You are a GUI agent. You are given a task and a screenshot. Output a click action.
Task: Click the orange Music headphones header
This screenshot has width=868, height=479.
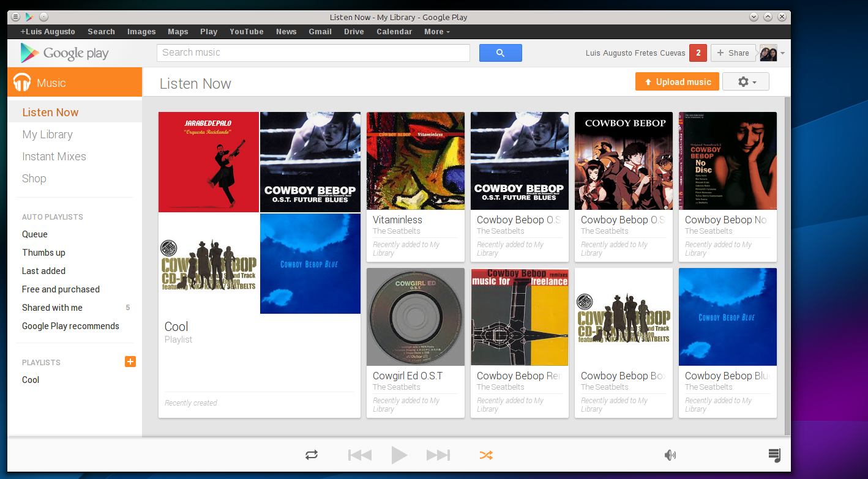75,82
